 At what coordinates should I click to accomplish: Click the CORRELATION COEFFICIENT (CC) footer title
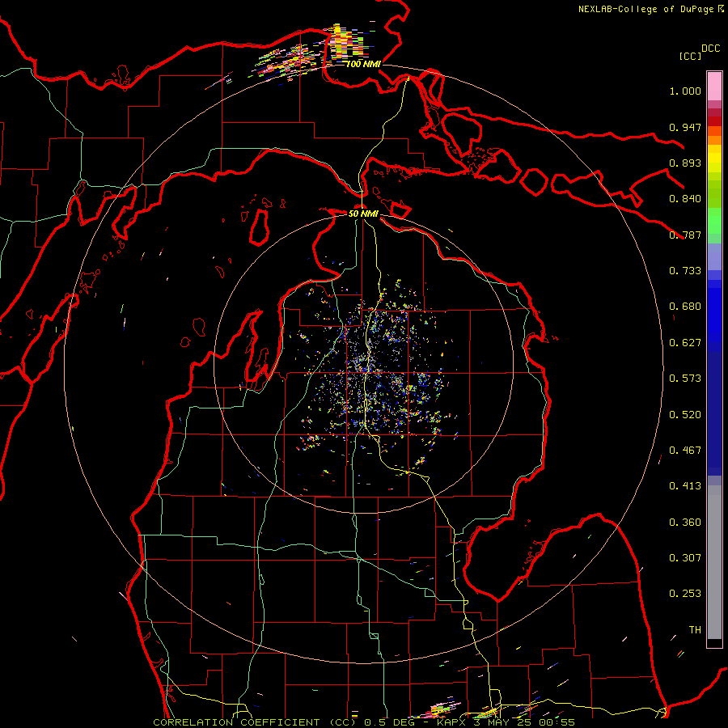click(255, 722)
